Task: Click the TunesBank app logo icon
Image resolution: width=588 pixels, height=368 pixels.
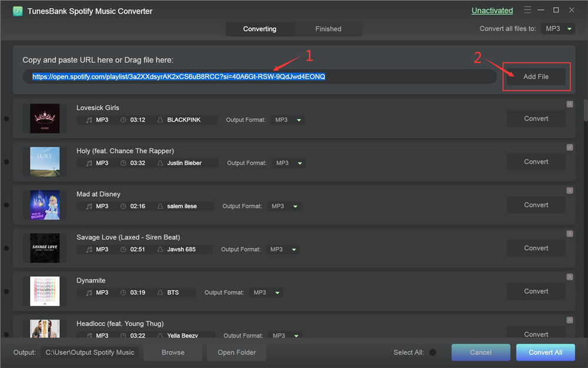Action: (18, 11)
